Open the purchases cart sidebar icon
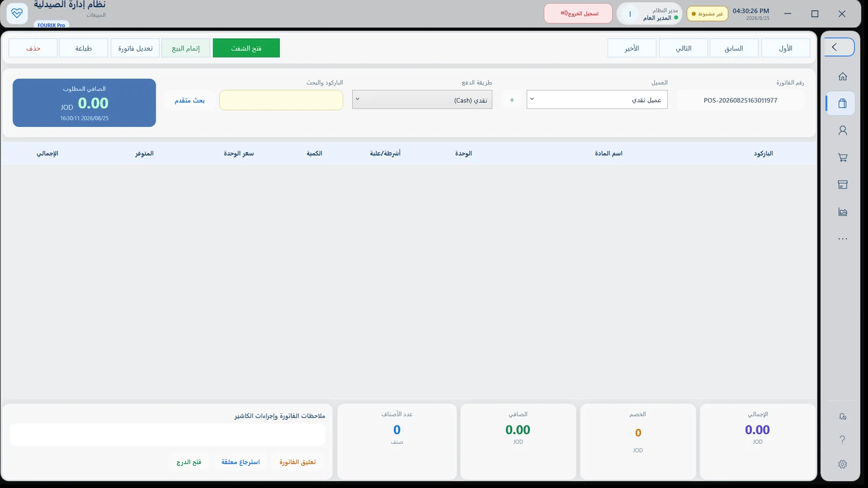This screenshot has width=868, height=488. point(843,158)
